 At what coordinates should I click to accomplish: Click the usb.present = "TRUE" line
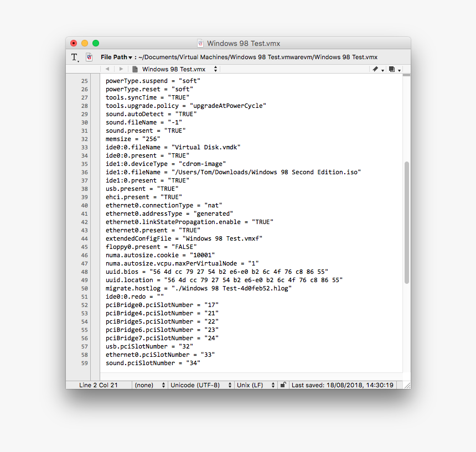click(142, 189)
